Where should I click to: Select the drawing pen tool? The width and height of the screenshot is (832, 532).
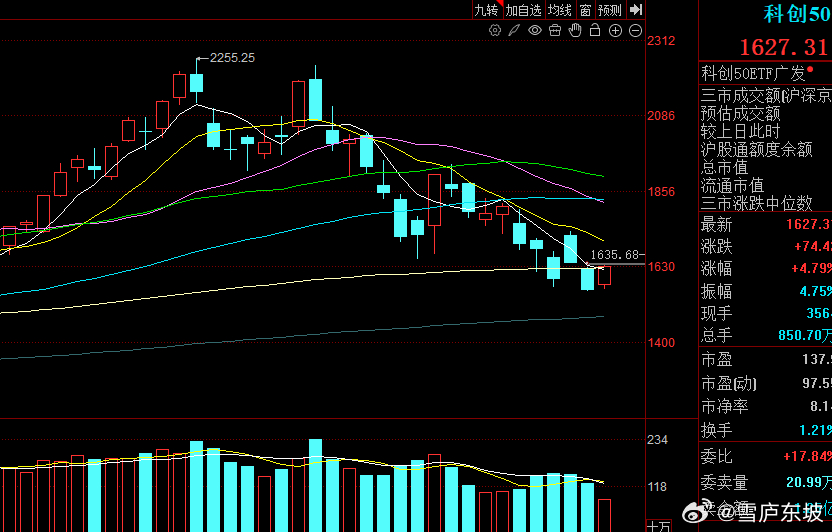[514, 30]
